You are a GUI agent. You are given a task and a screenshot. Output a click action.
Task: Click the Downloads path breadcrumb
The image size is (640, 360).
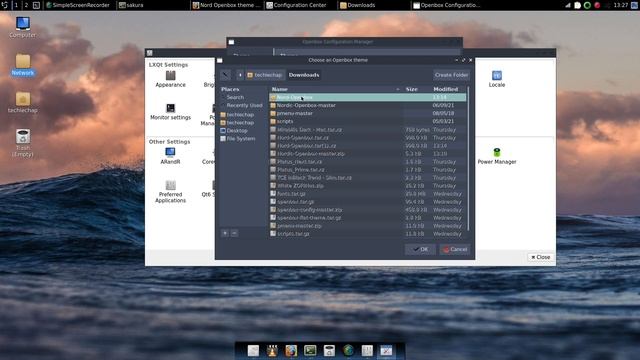pos(304,75)
